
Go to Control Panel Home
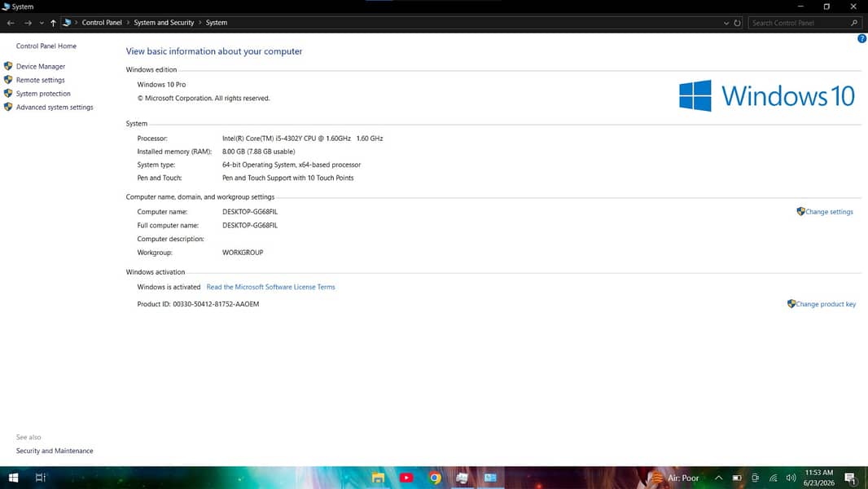click(x=46, y=46)
